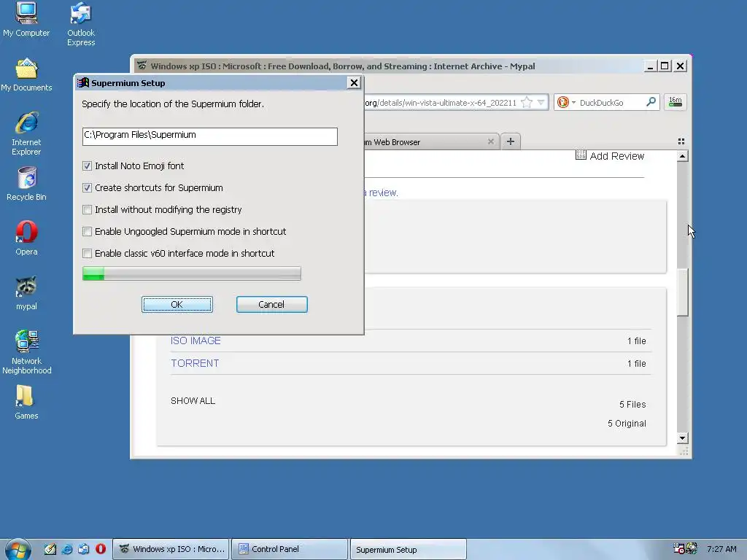Click OK in Supermium Setup
747x560 pixels.
[177, 304]
